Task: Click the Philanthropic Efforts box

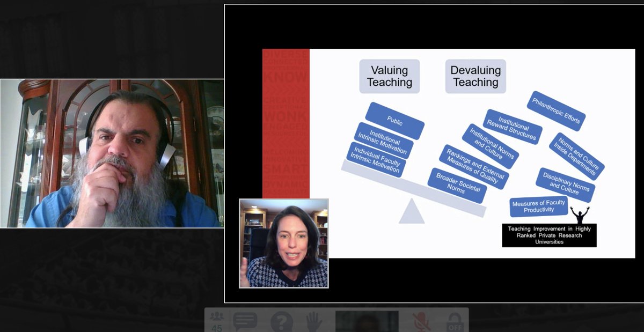Action: [556, 111]
